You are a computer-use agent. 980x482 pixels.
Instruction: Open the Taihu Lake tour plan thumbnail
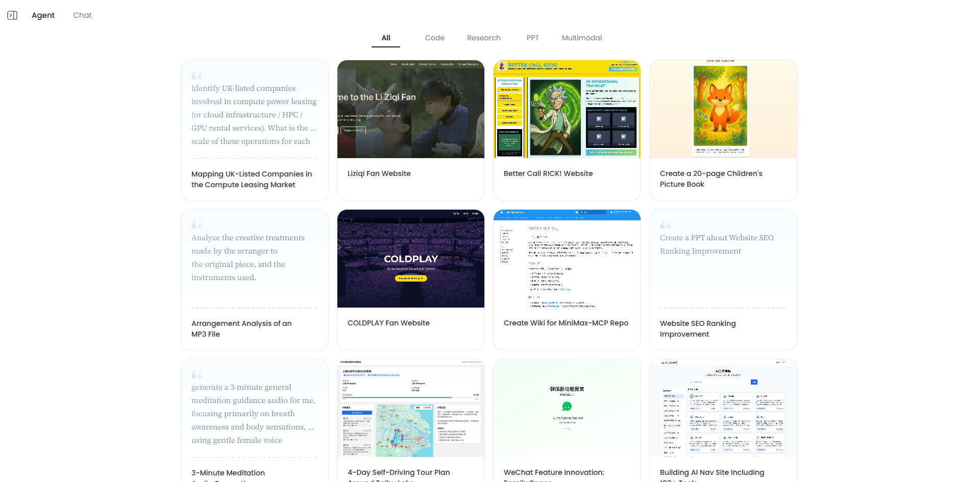pyautogui.click(x=411, y=408)
